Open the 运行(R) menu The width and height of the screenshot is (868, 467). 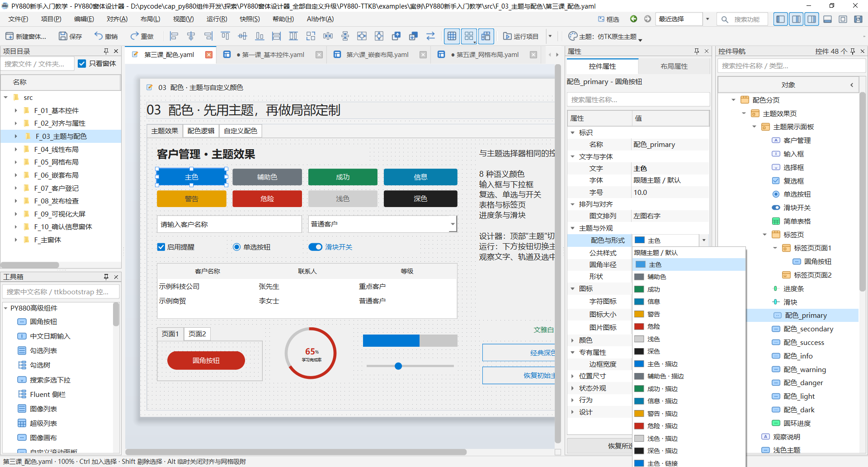click(x=217, y=19)
